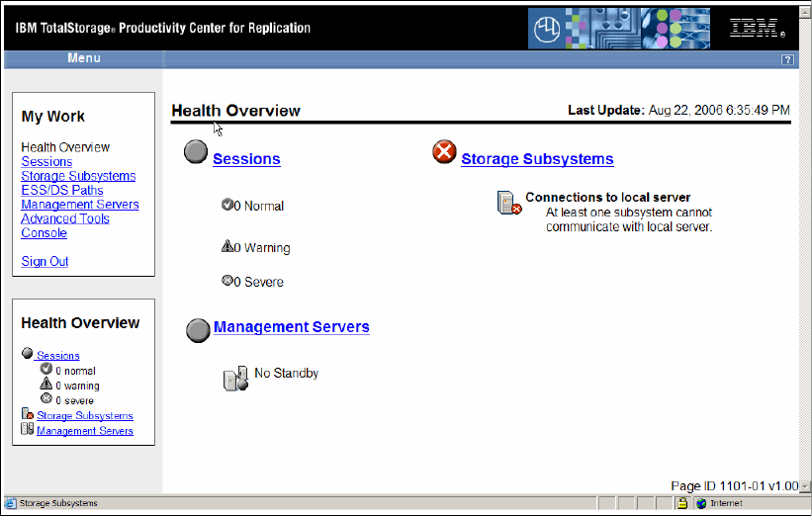Click the Storage Subsystems icon in sidebar Health Overview
The width and height of the screenshot is (812, 516).
(28, 416)
